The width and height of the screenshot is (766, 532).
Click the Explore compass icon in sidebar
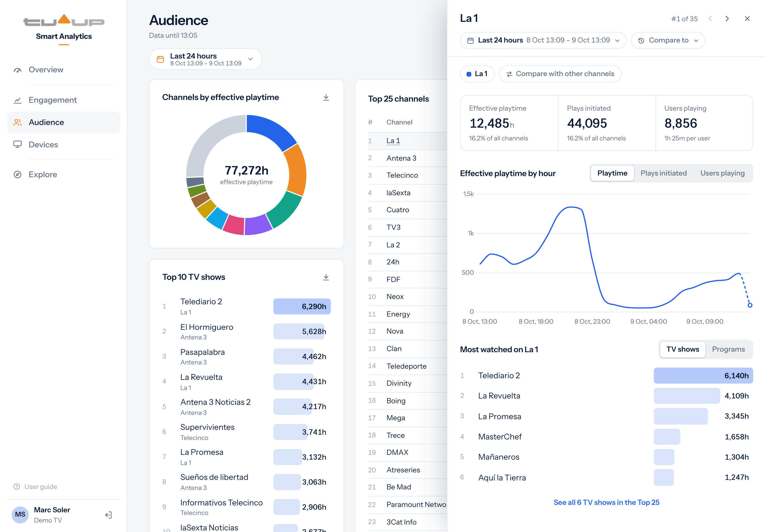[x=18, y=174]
